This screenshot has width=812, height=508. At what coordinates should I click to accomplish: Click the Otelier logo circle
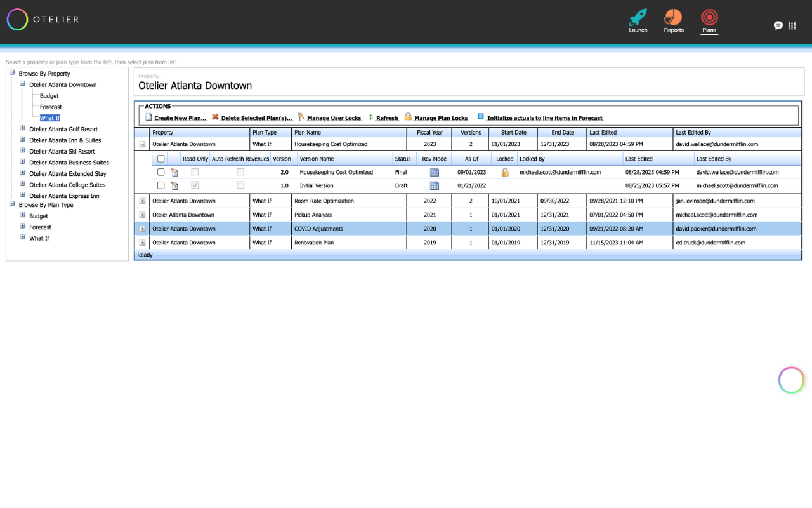(x=17, y=20)
